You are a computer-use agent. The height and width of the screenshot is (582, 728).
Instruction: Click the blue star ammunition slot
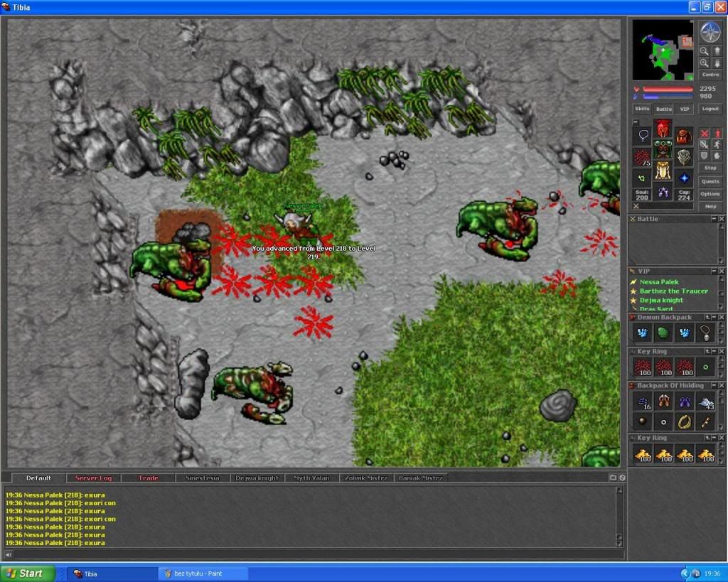pyautogui.click(x=684, y=178)
